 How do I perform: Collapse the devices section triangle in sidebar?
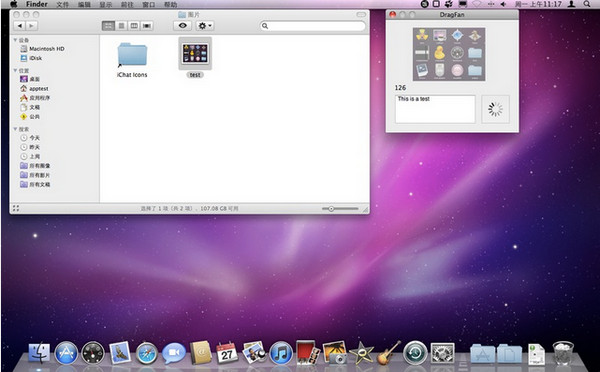(x=15, y=40)
